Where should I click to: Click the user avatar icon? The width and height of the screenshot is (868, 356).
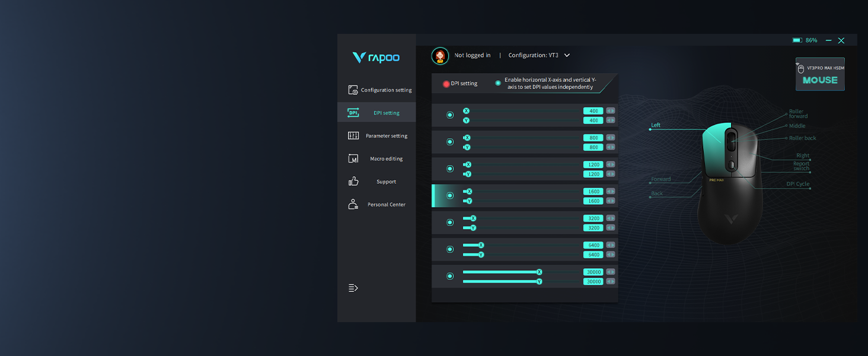440,56
